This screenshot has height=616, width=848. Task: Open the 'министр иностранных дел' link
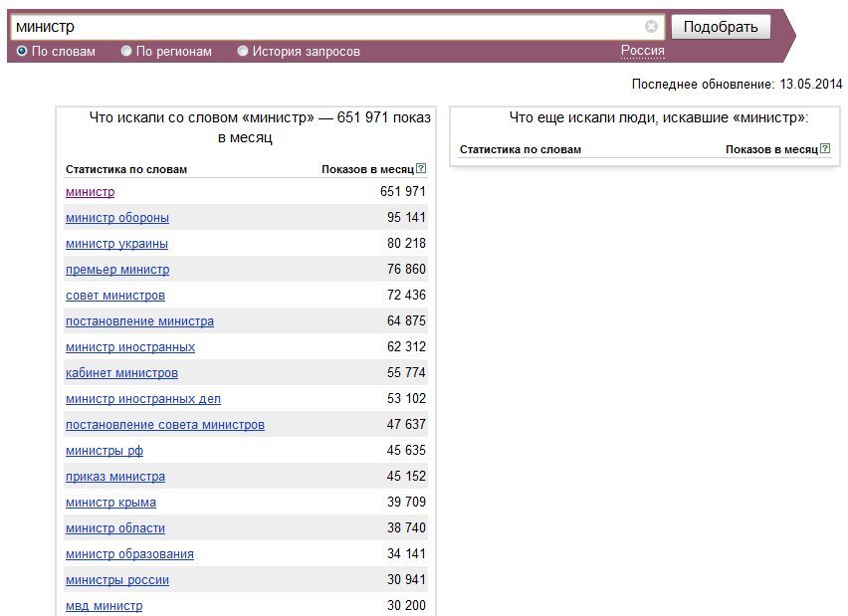click(143, 399)
